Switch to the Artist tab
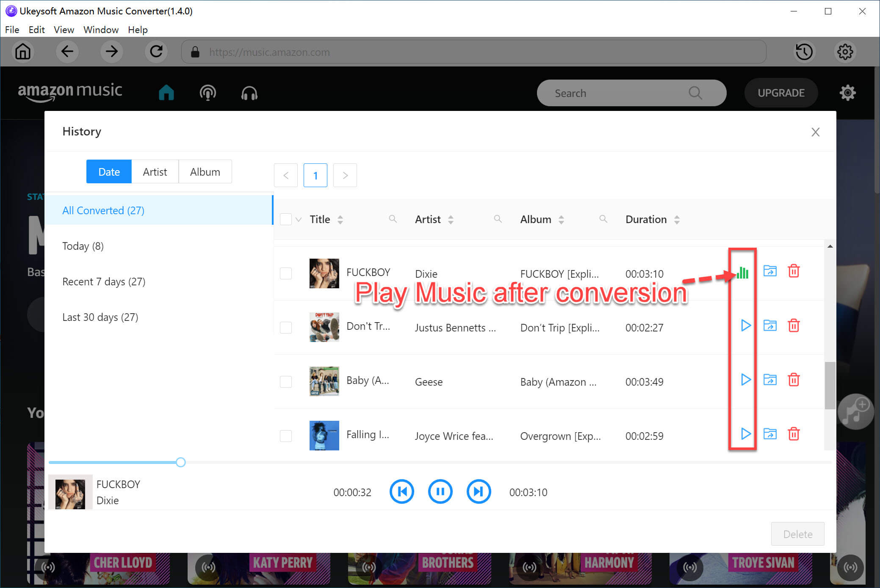 [155, 171]
